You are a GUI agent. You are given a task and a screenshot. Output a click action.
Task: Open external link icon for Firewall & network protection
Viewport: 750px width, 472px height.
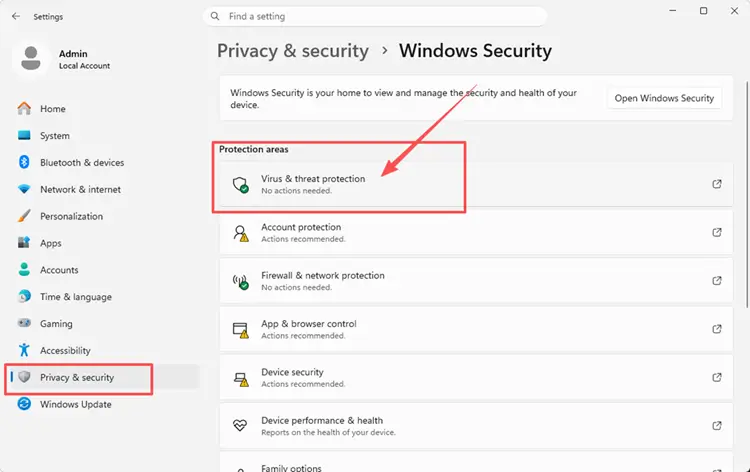tap(717, 280)
